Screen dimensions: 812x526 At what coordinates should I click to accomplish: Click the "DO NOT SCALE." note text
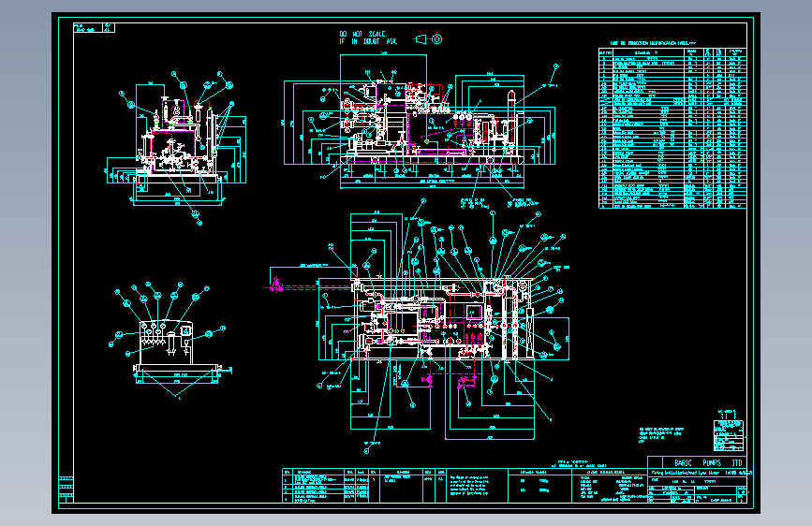[362, 34]
